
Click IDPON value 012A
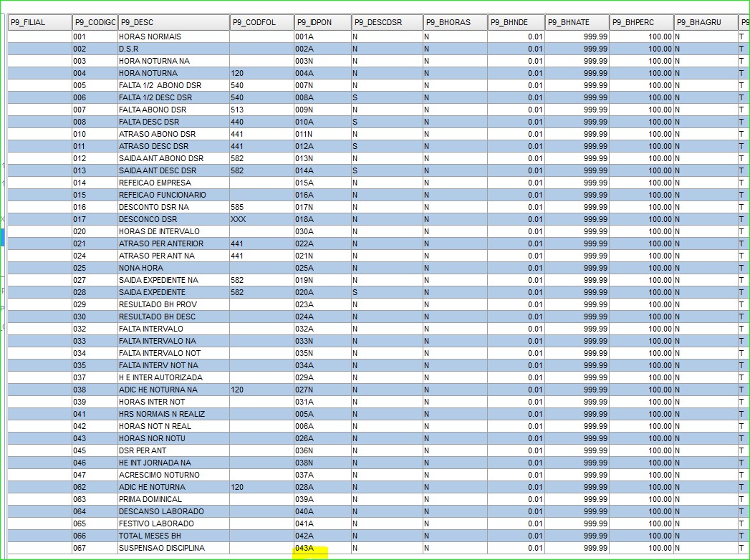(322, 146)
